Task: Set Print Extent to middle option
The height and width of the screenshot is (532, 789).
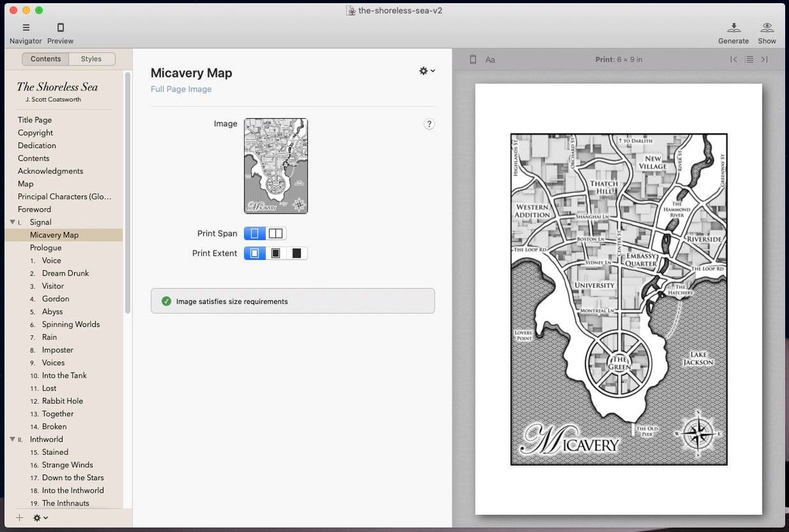Action: click(x=276, y=253)
